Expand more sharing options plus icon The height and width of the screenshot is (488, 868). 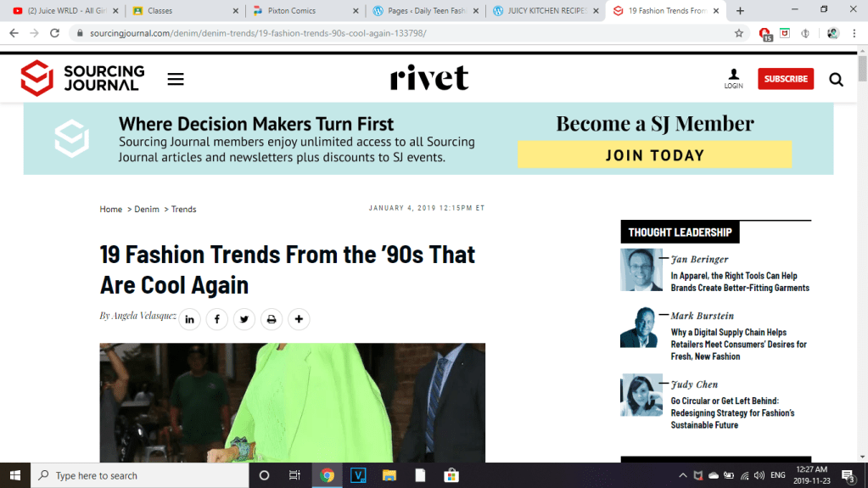(299, 320)
